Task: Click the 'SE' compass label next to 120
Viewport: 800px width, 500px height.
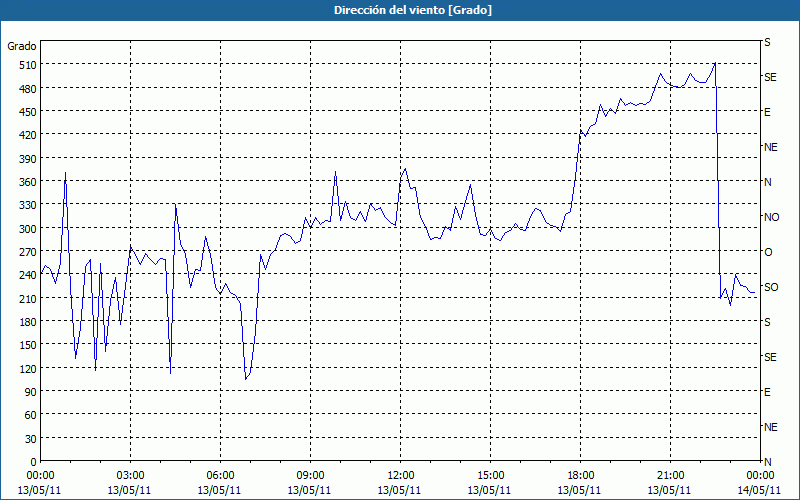Action: 770,357
